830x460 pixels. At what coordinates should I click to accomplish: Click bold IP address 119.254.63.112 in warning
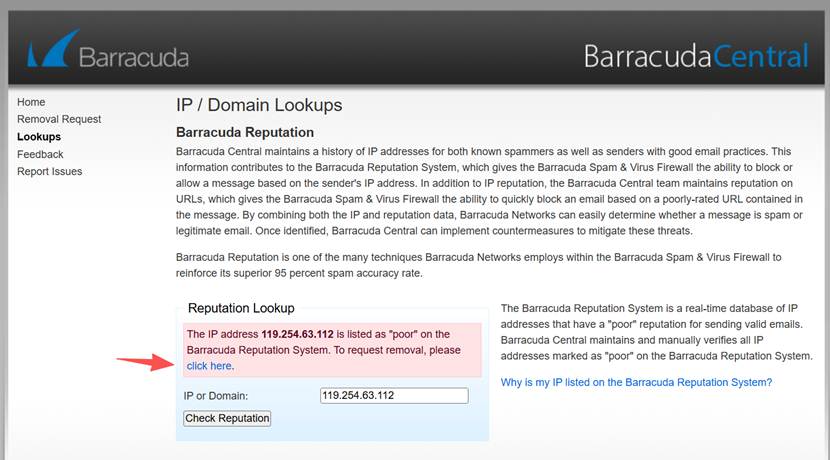click(x=297, y=334)
